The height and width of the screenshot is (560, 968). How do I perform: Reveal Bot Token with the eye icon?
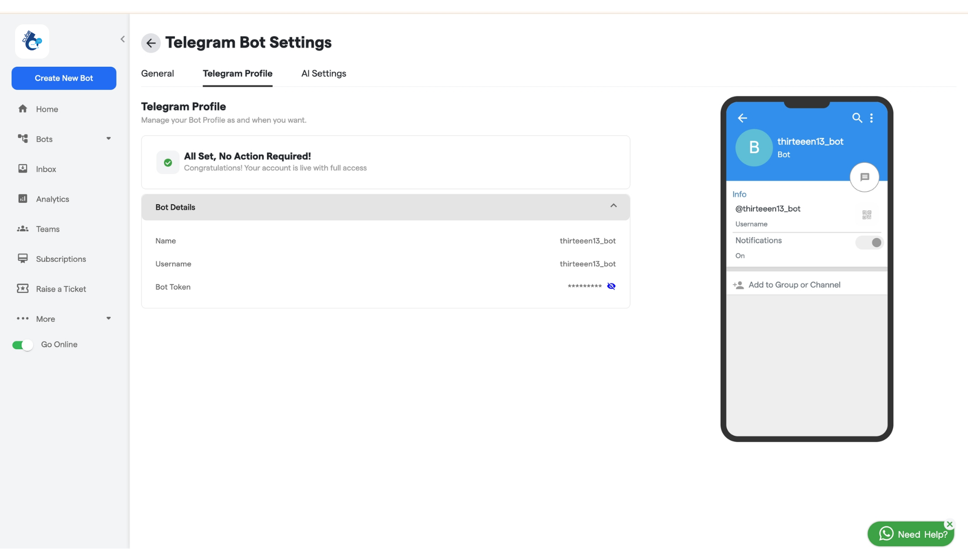point(611,286)
